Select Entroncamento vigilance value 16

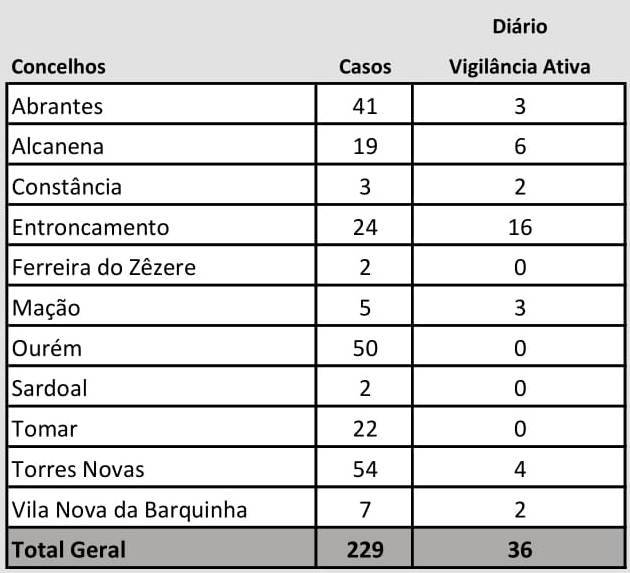click(x=520, y=227)
